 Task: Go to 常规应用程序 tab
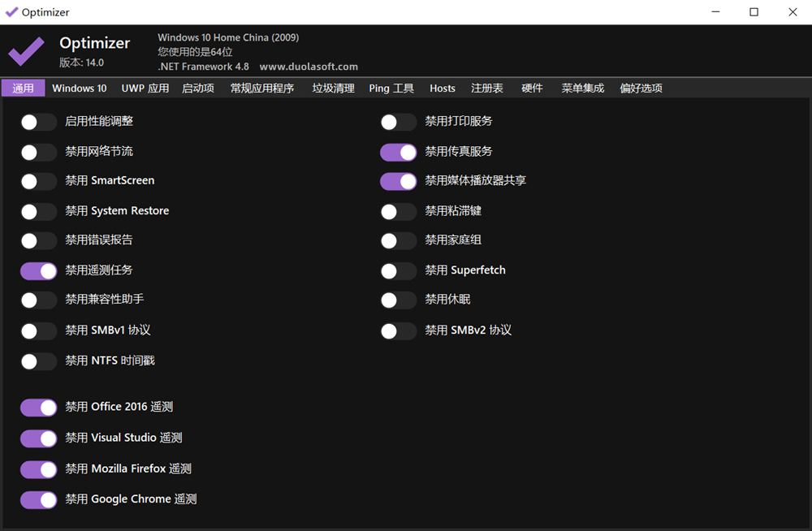tap(262, 88)
